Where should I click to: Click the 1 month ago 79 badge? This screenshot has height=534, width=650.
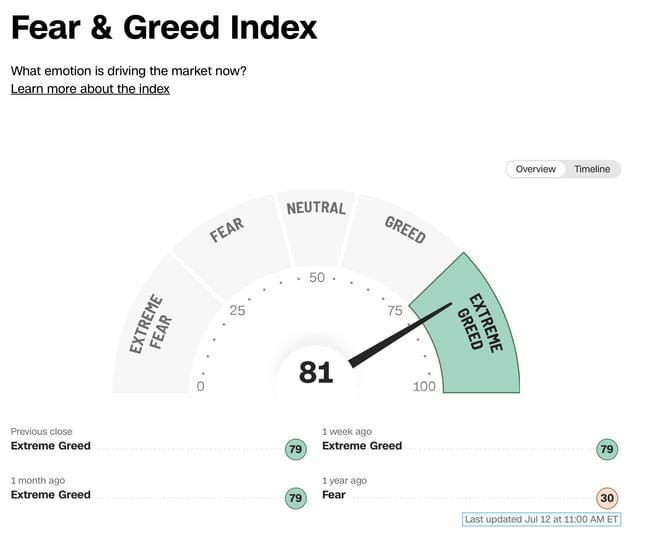click(x=295, y=497)
